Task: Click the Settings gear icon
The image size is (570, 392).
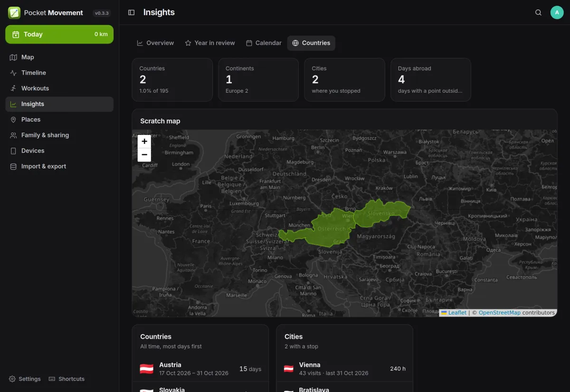Action: click(12, 379)
